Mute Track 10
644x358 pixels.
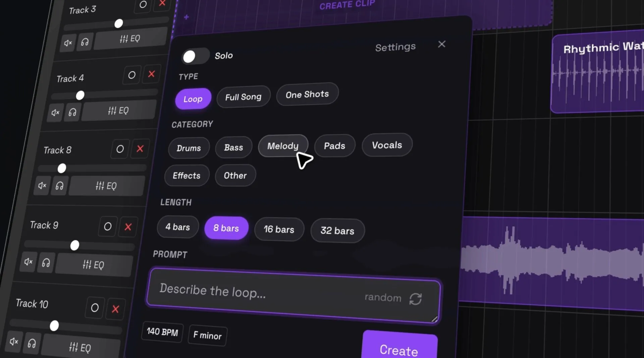[x=14, y=341]
